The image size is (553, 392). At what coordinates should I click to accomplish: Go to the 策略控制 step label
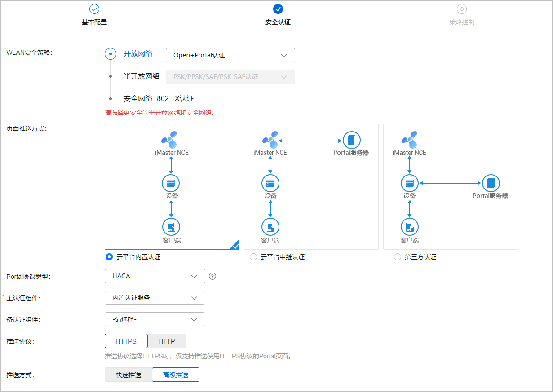[462, 22]
